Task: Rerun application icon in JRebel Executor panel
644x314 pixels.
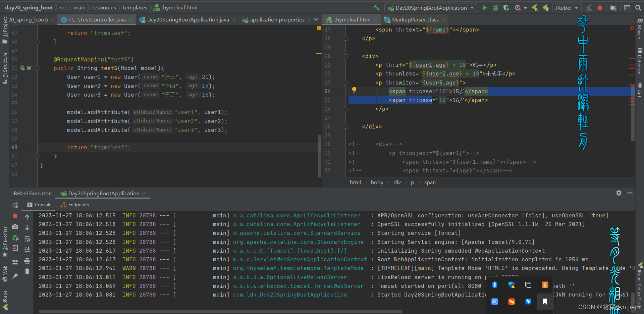Action: click(x=15, y=205)
